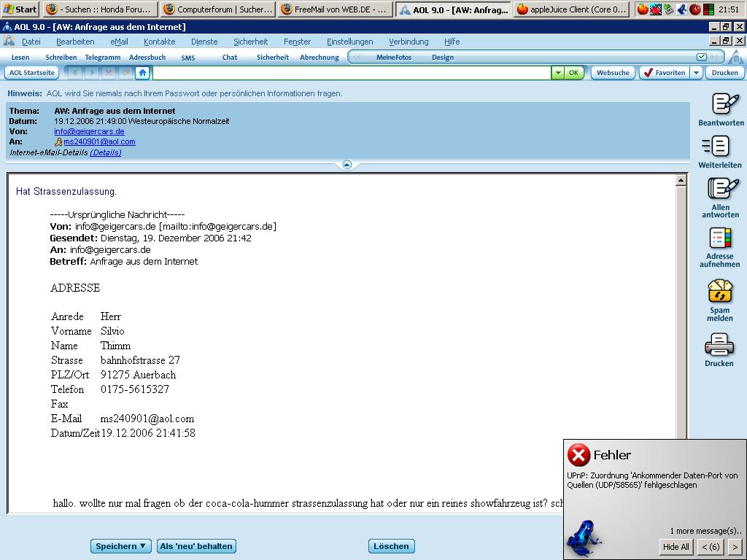Open the Einstellungen menu

(x=349, y=42)
